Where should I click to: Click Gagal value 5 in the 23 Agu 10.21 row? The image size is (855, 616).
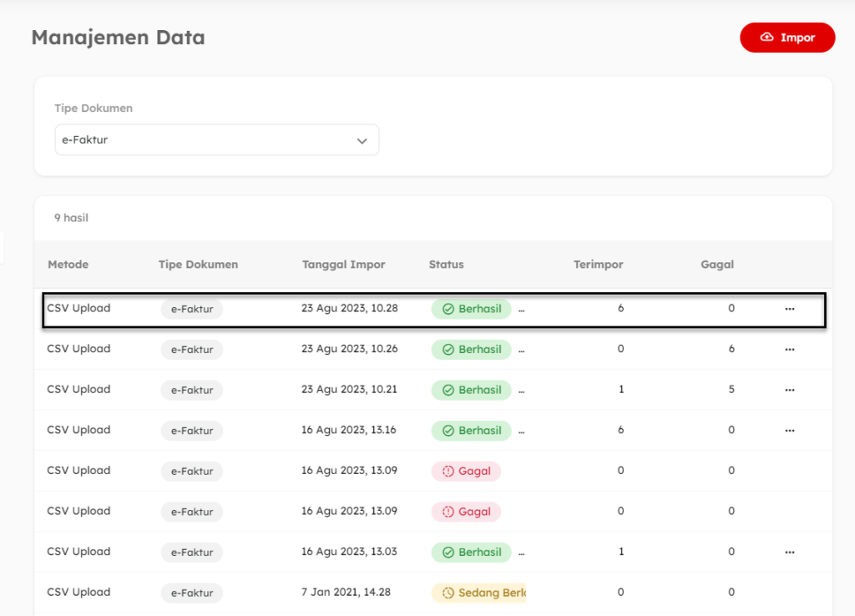pyautogui.click(x=731, y=389)
